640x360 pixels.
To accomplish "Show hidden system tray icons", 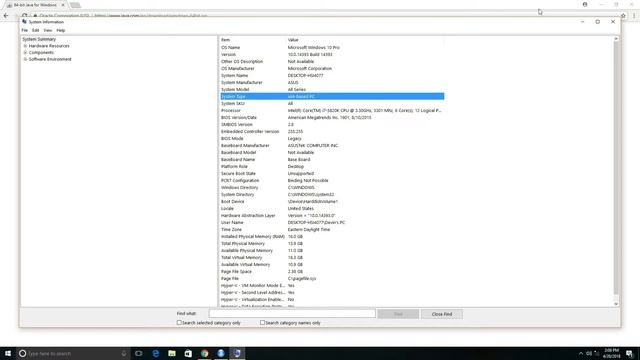I will pos(581,353).
